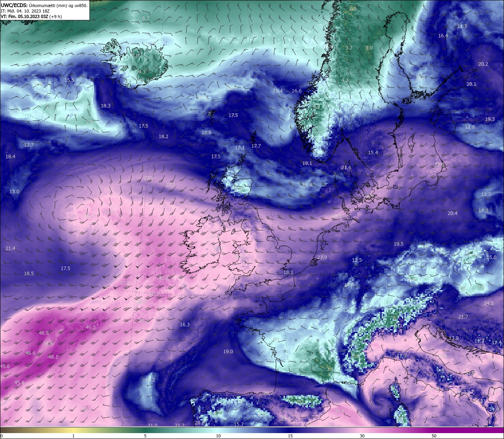This screenshot has width=504, height=439.
Task: Click the map value 46.5
Action: point(44,333)
